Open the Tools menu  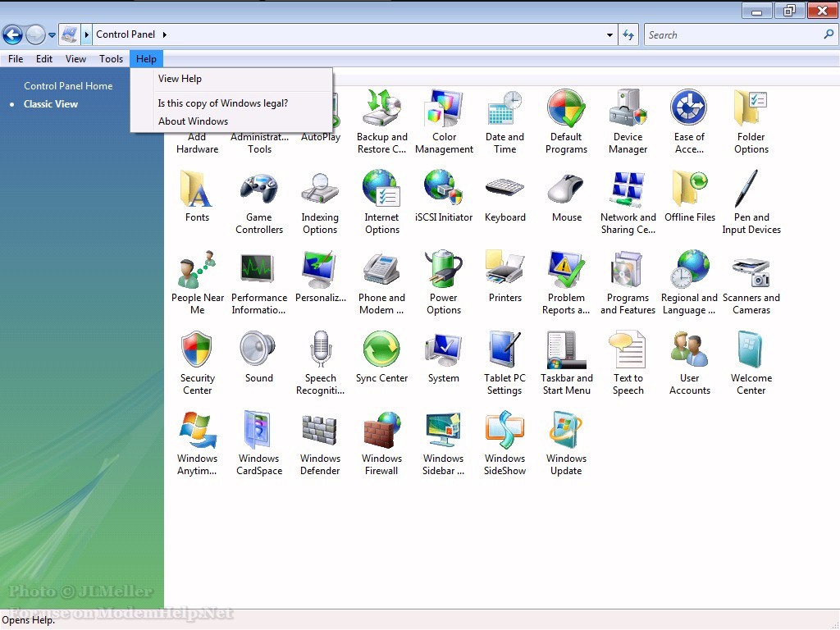(111, 59)
